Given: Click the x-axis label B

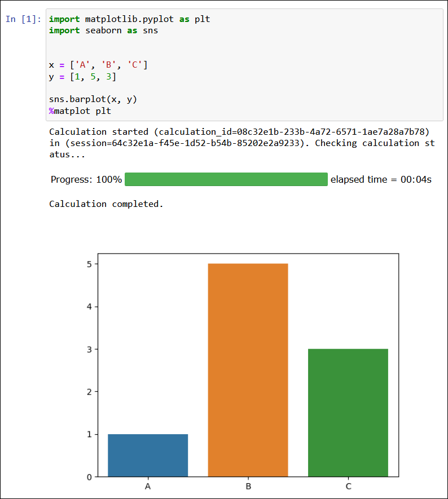Looking at the screenshot, I should coord(248,486).
